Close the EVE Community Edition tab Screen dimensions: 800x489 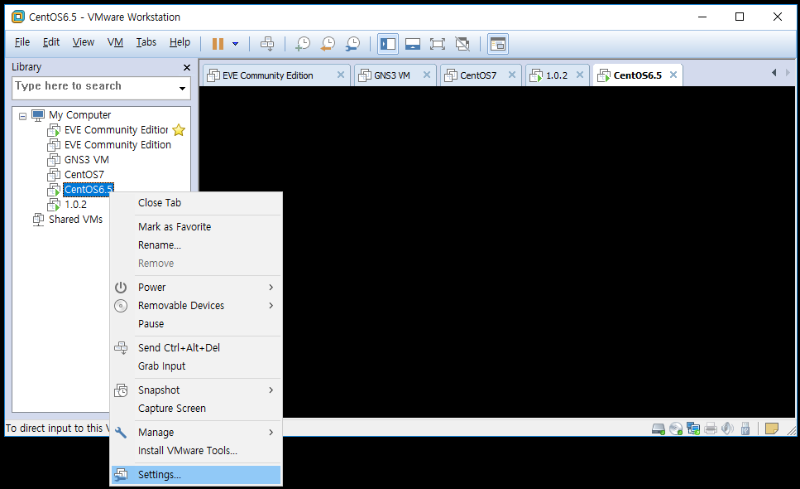[x=341, y=75]
